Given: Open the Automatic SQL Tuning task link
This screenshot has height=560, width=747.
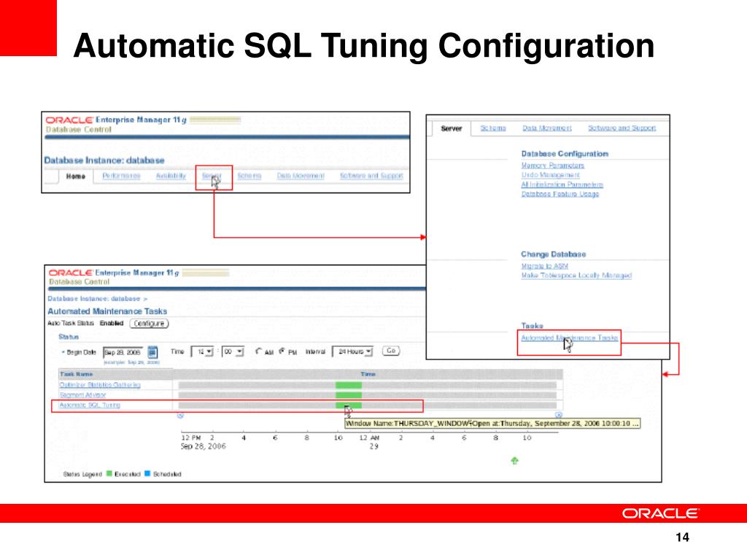Looking at the screenshot, I should click(90, 405).
